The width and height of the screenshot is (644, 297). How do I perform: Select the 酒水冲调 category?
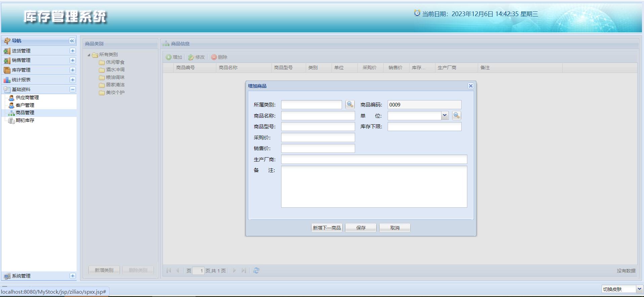coord(115,70)
